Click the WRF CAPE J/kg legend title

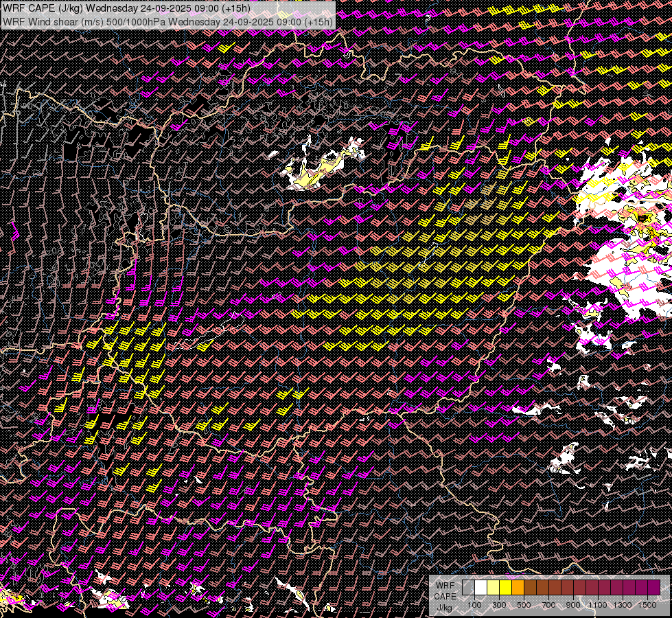444,596
